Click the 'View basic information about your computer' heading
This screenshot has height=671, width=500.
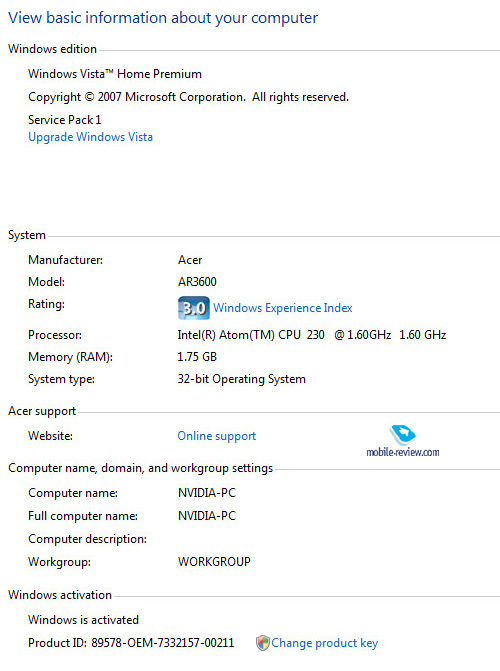click(163, 18)
